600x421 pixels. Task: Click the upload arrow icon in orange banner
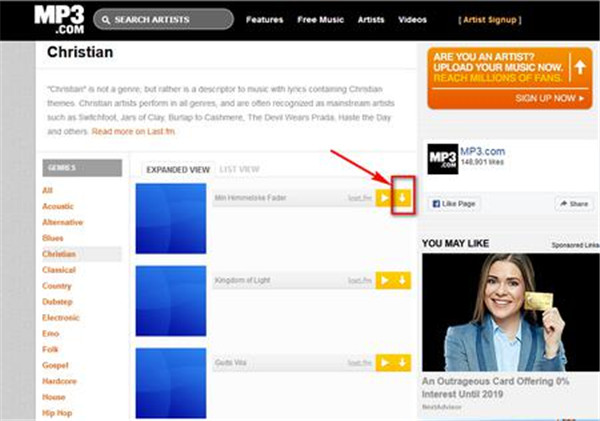click(x=580, y=67)
